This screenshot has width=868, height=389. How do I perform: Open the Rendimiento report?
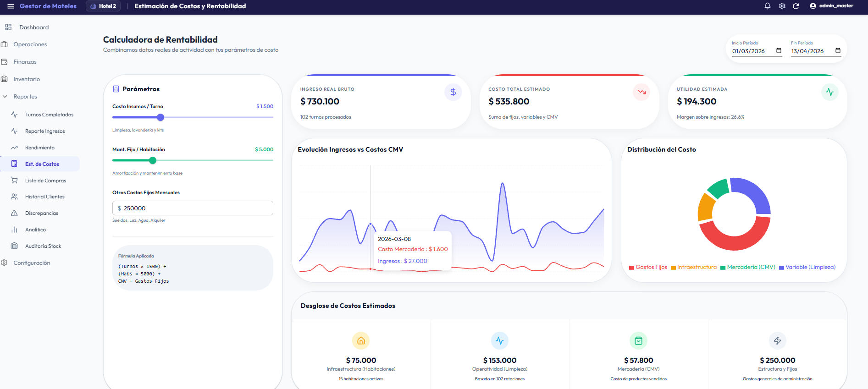[x=40, y=148]
